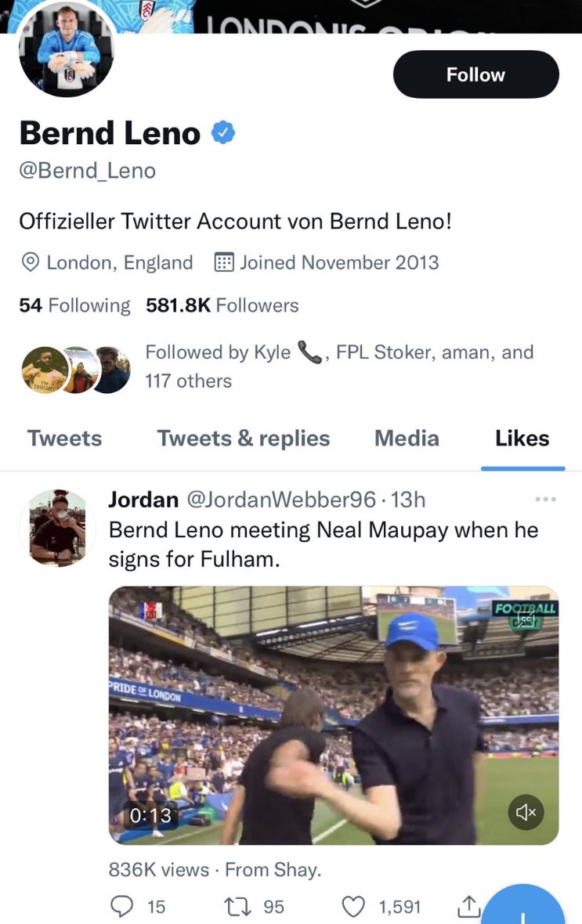View the 54 Following list
Screen dimensions: 582x924
coord(74,305)
